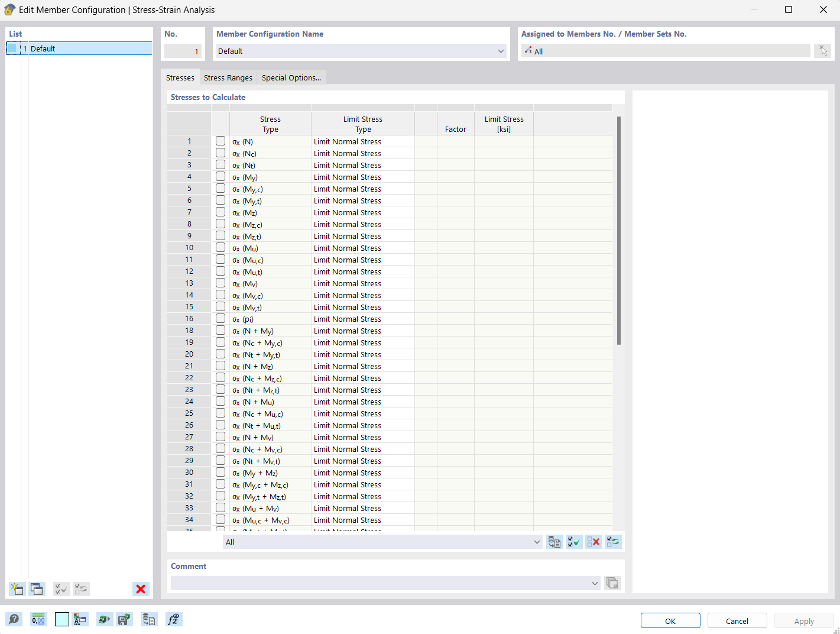Open the Member Configuration Name dropdown
840x634 pixels.
pyautogui.click(x=501, y=51)
